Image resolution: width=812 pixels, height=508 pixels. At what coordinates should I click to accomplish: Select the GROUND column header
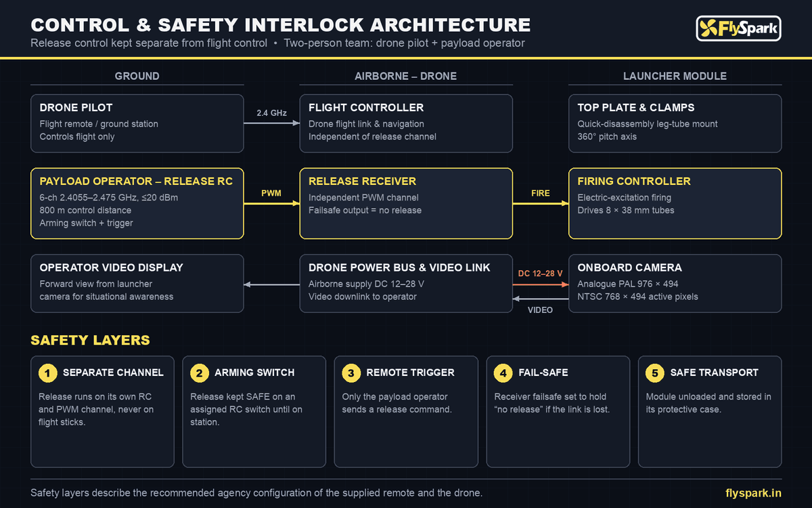[x=137, y=76]
